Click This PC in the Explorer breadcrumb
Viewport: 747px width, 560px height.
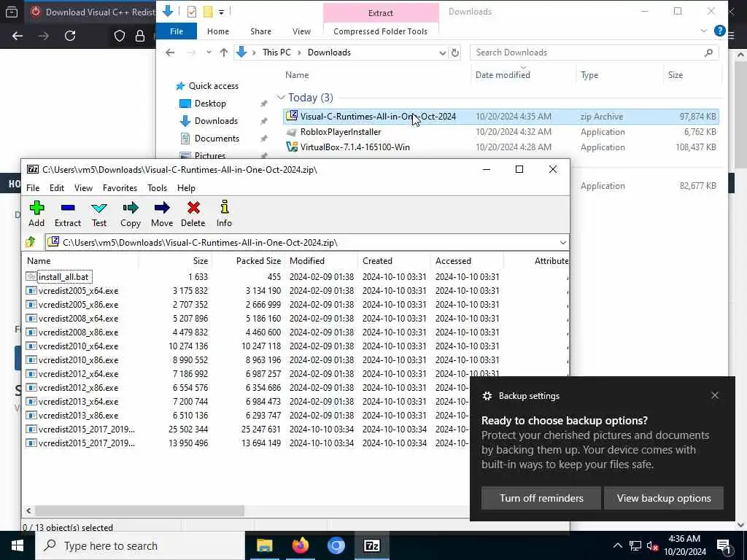click(276, 52)
